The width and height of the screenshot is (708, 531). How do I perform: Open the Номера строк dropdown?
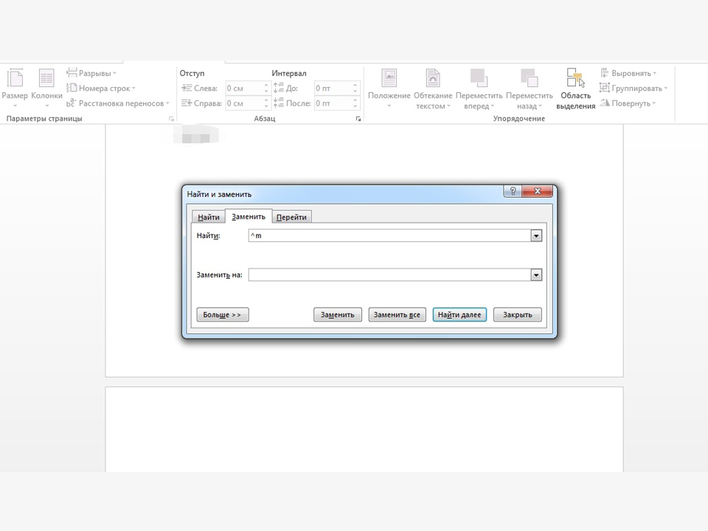(x=101, y=88)
